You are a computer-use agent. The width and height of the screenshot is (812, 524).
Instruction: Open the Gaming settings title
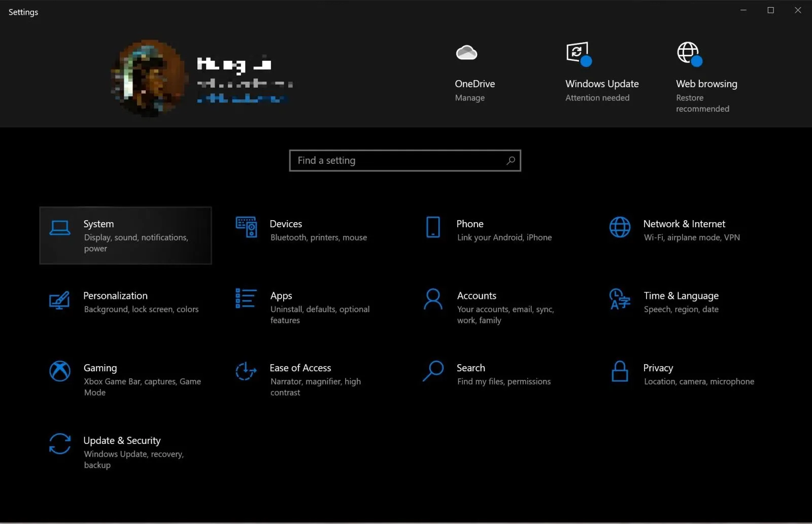tap(100, 368)
